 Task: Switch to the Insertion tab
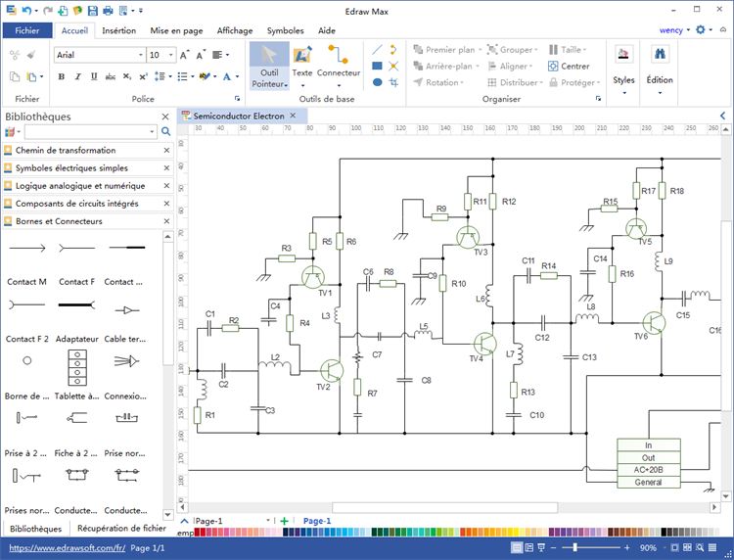118,30
